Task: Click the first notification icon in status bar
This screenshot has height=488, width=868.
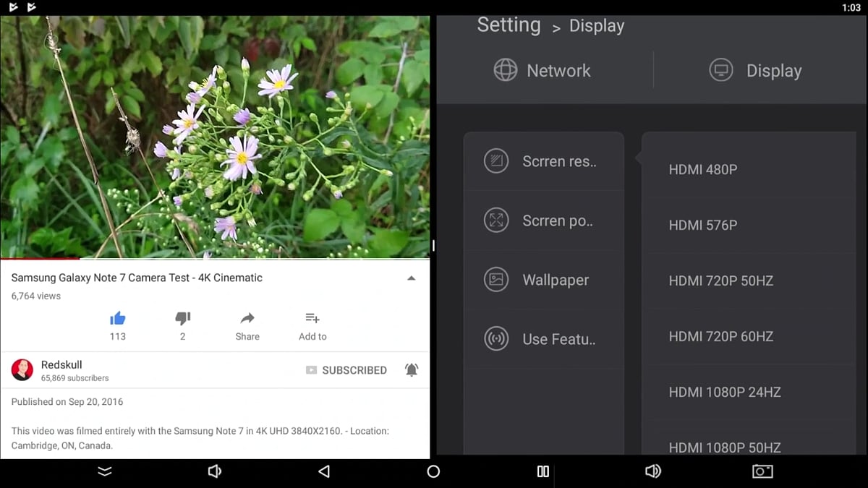Action: [13, 7]
